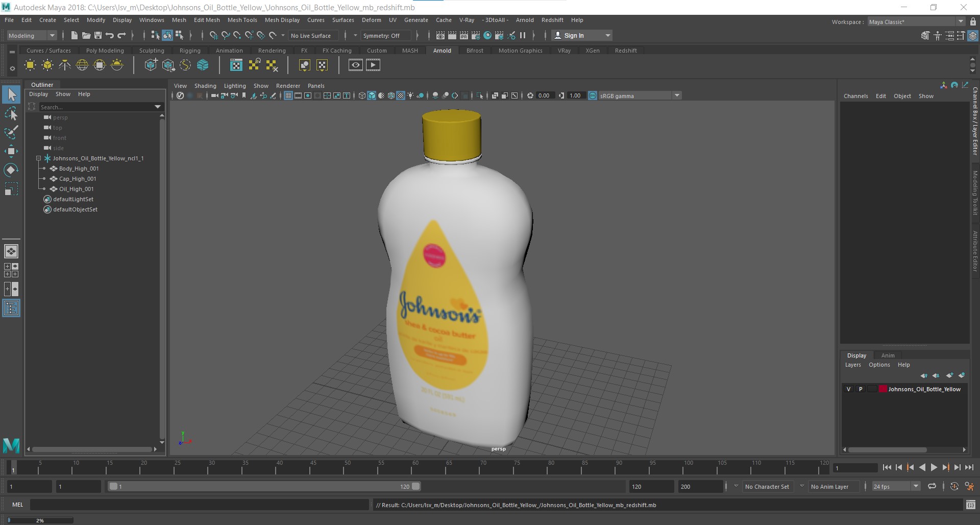Screen dimensions: 980x525
Task: Create an Arnold photometric light
Action: (65, 65)
